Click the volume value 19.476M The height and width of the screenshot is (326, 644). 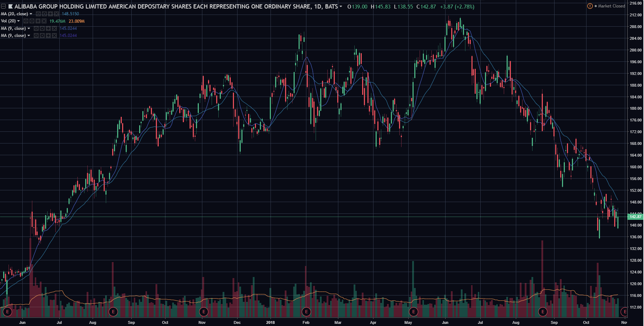click(x=58, y=21)
